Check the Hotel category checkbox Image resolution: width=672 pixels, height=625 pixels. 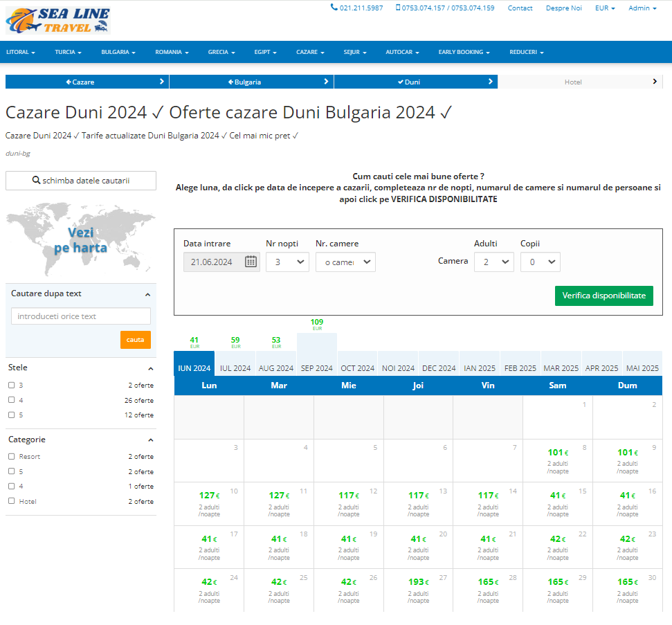(x=12, y=500)
